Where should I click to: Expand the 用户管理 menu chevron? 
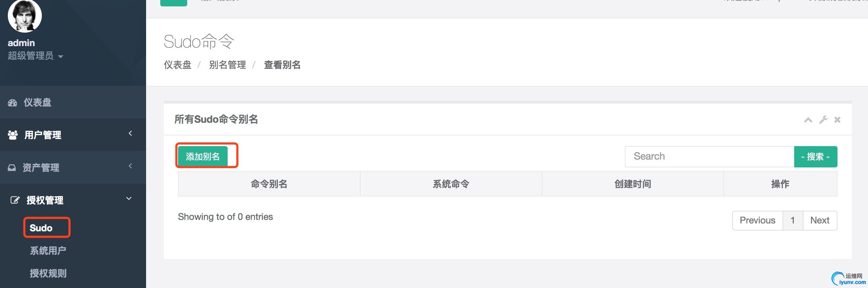click(130, 133)
